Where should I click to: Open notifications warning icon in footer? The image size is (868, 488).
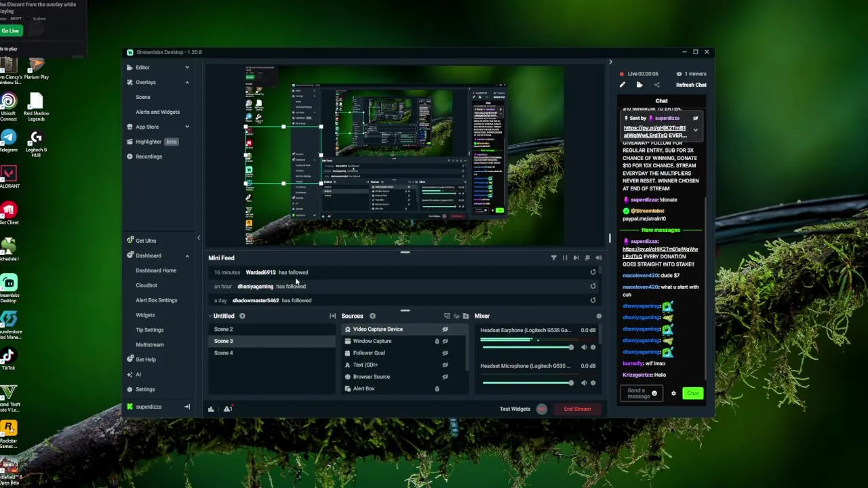coord(228,409)
